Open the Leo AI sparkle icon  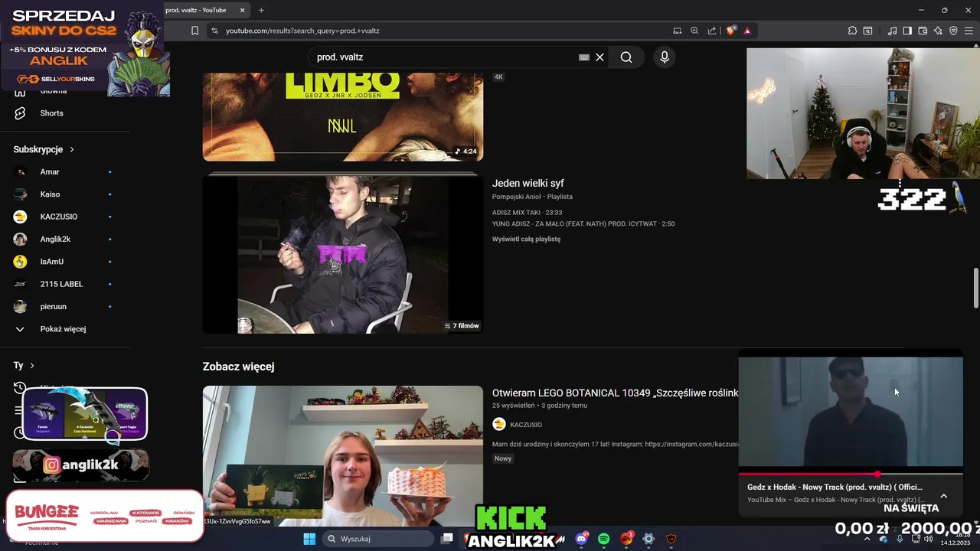pos(938,31)
